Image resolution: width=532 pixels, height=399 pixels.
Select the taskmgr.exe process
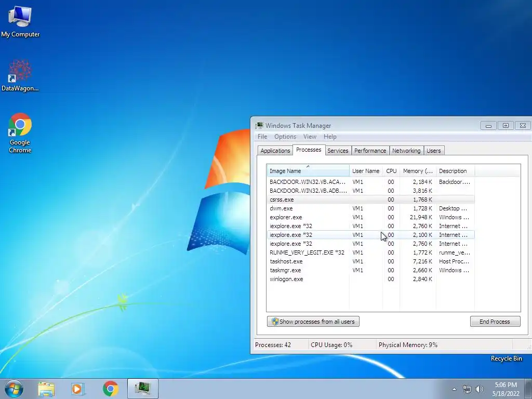point(370,270)
